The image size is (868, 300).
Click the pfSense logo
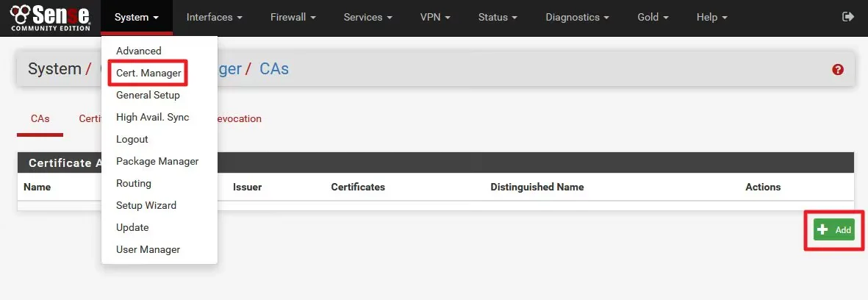(50, 18)
